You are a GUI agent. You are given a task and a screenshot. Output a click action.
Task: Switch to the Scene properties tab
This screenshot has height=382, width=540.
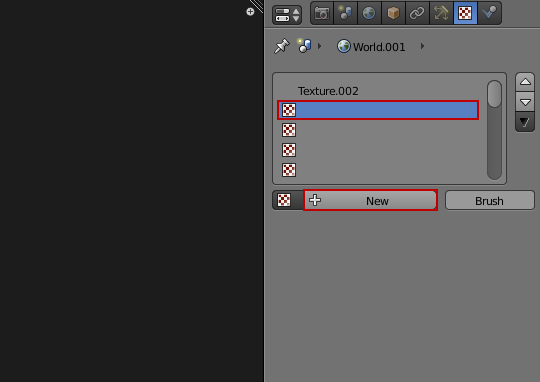click(345, 13)
